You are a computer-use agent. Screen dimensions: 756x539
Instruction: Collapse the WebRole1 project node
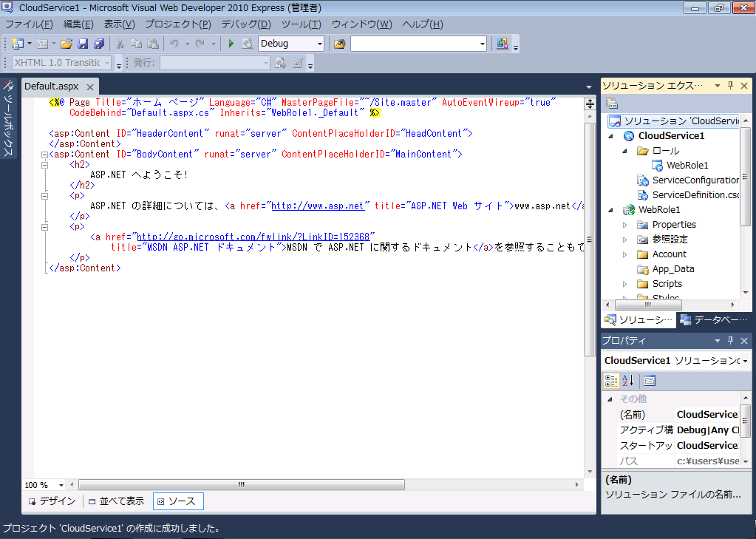611,210
